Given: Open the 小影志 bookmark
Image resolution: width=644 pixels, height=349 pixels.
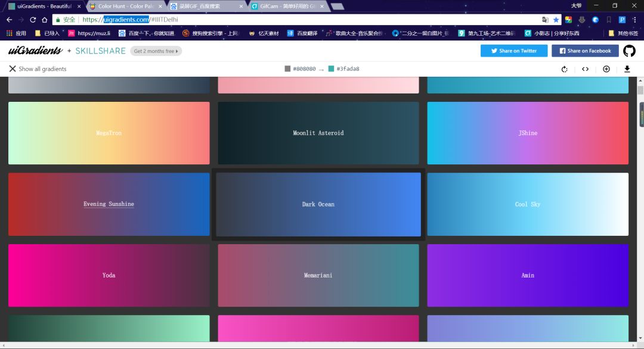Looking at the screenshot, I should pos(552,33).
